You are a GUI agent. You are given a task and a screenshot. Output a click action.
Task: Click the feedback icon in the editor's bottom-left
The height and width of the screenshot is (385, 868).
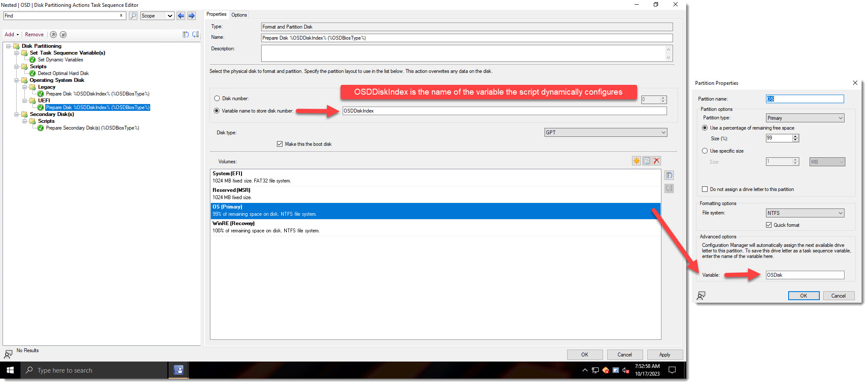[x=8, y=354]
